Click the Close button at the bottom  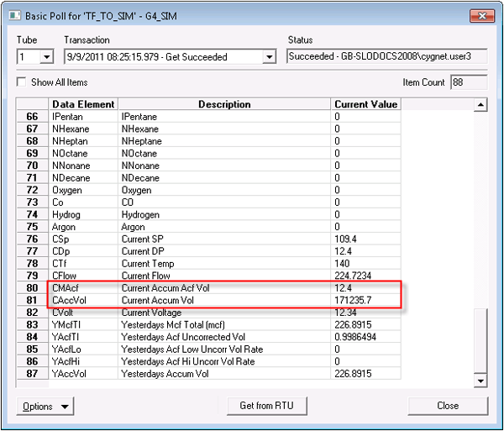coord(448,406)
